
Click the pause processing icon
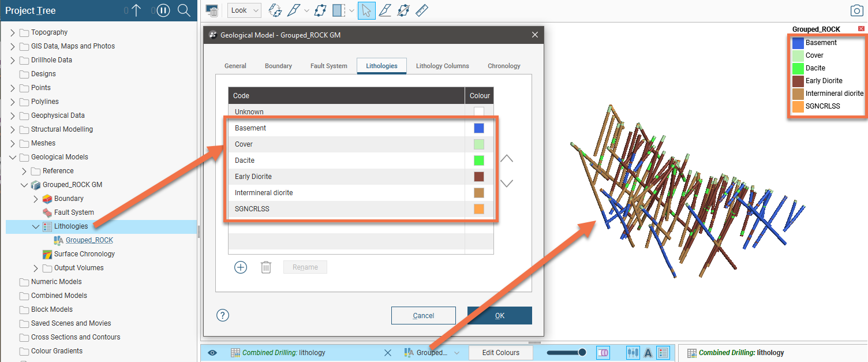tap(163, 10)
